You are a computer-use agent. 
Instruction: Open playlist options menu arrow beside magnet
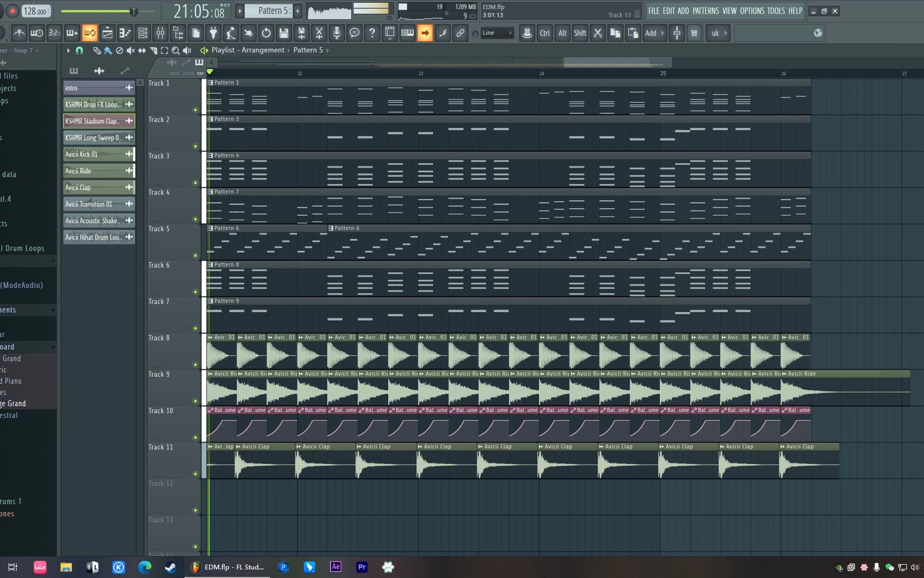pyautogui.click(x=68, y=50)
